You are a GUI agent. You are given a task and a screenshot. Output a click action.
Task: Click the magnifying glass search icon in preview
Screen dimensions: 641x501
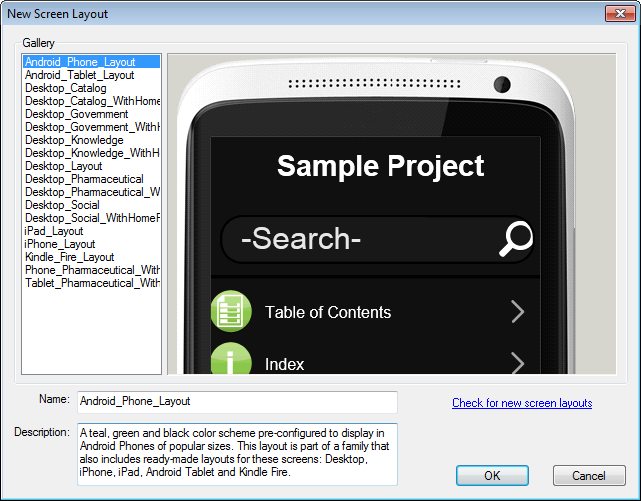pyautogui.click(x=516, y=239)
